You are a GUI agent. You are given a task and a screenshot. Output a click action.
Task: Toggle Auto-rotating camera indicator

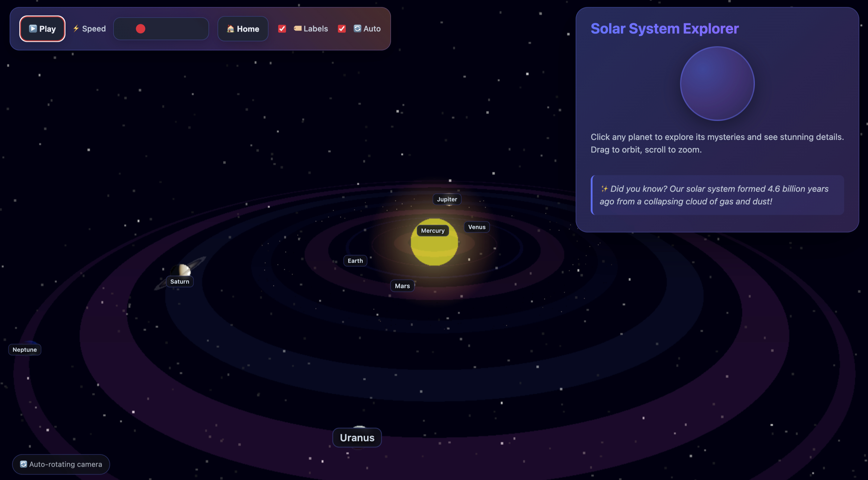point(61,464)
